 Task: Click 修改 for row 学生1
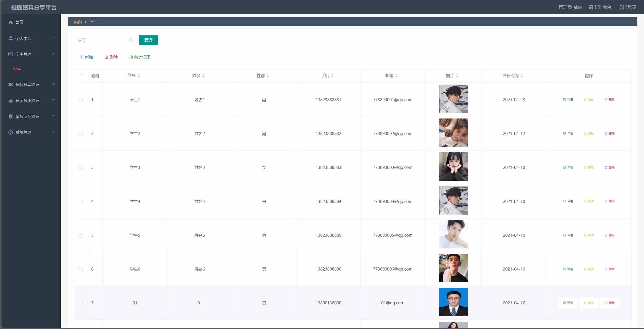point(589,100)
